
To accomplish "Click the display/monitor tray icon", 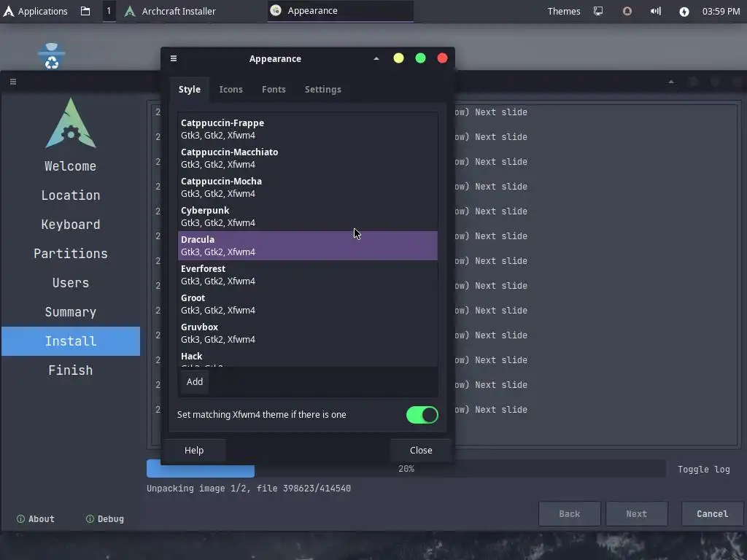I will tap(598, 11).
